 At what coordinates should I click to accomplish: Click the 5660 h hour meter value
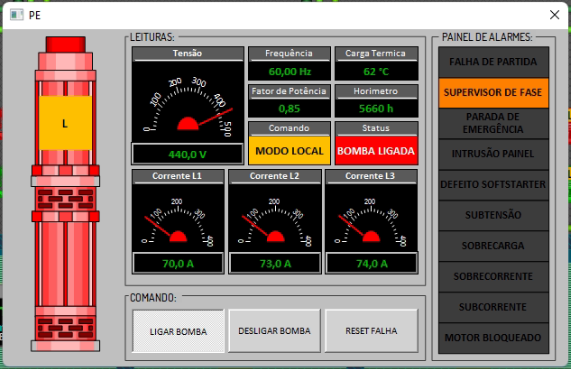(376, 109)
